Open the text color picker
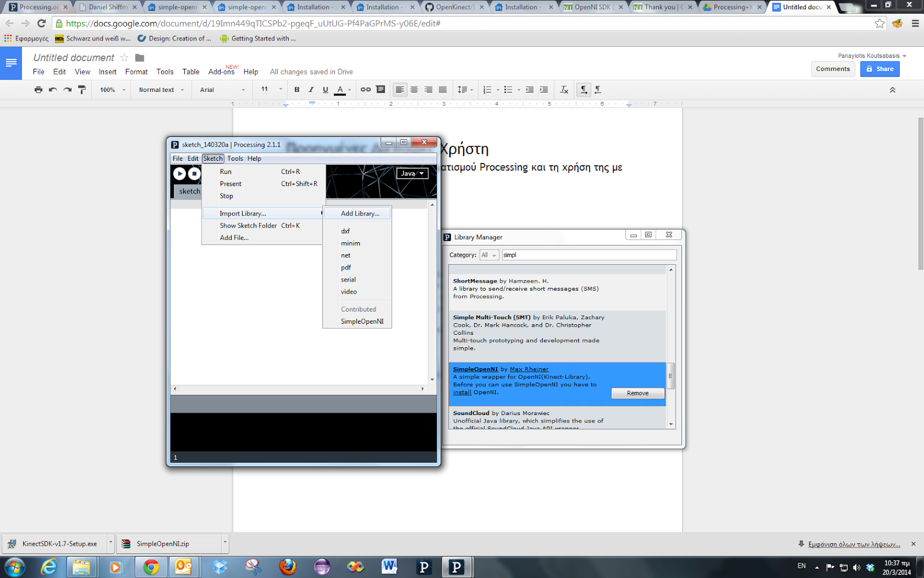Viewport: 924px width, 578px height. pyautogui.click(x=342, y=90)
